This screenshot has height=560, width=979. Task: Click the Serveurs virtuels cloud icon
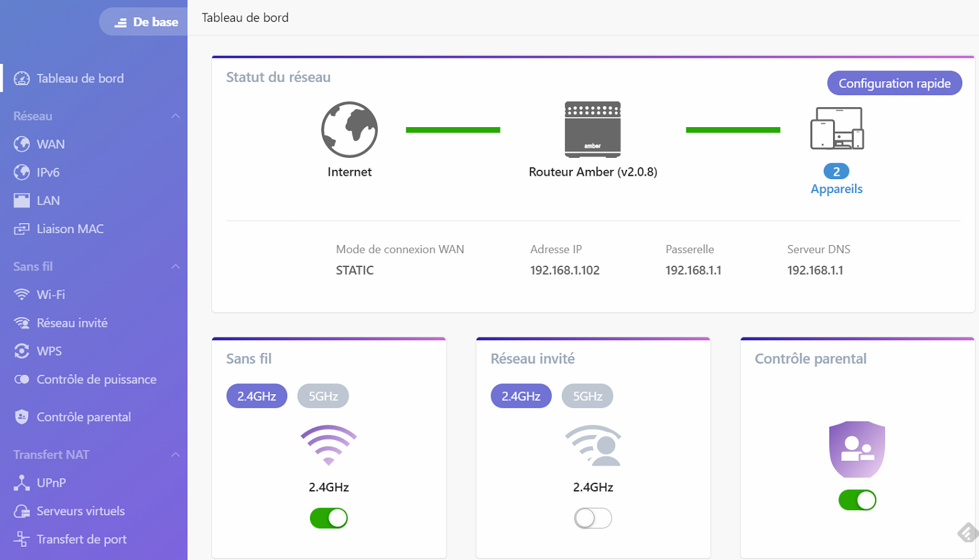click(x=21, y=511)
